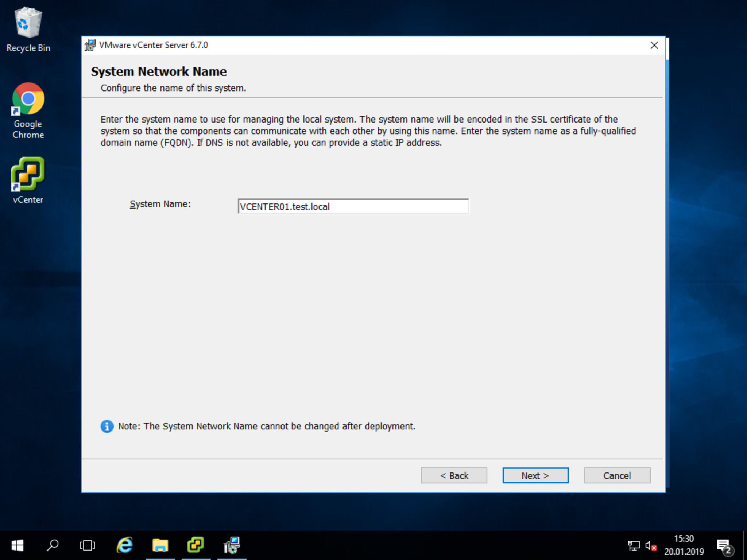Screen dimensions: 747x560
Task: Click in the System Name field
Action: click(x=353, y=206)
